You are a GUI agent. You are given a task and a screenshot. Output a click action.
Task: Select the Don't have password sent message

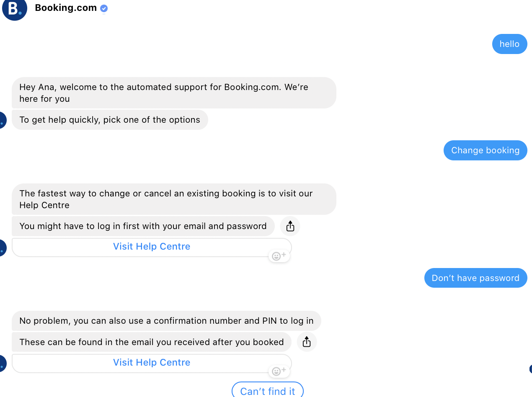point(475,278)
